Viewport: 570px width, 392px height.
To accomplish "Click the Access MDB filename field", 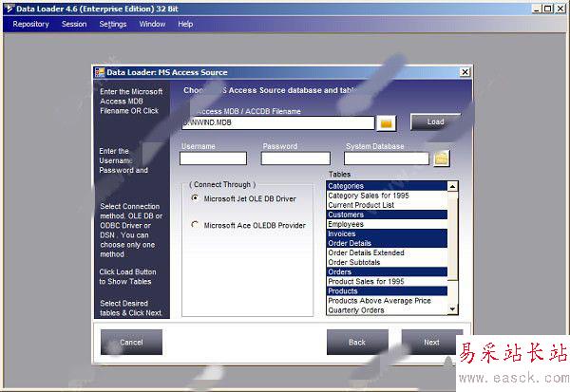I will 277,122.
